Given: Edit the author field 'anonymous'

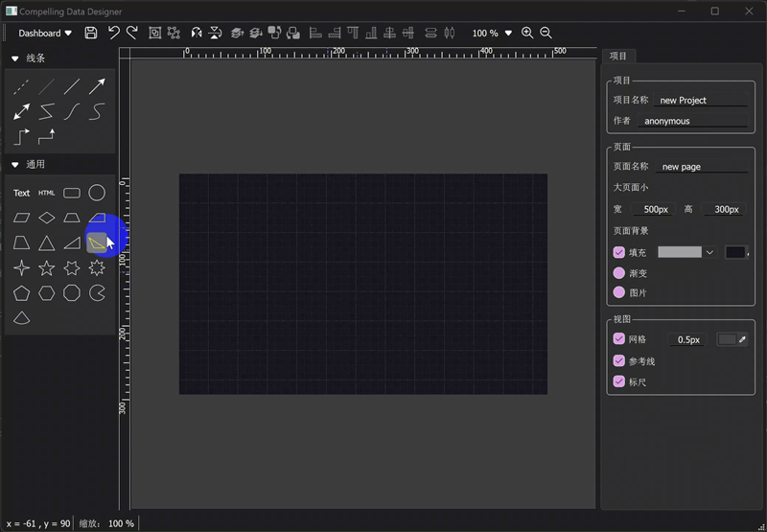Looking at the screenshot, I should 693,121.
